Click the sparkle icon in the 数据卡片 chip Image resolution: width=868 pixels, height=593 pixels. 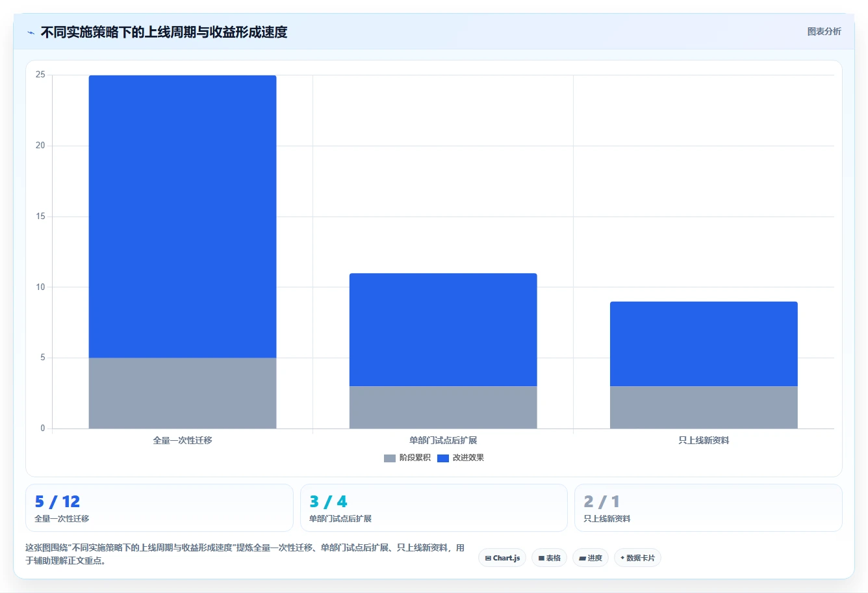click(x=622, y=558)
